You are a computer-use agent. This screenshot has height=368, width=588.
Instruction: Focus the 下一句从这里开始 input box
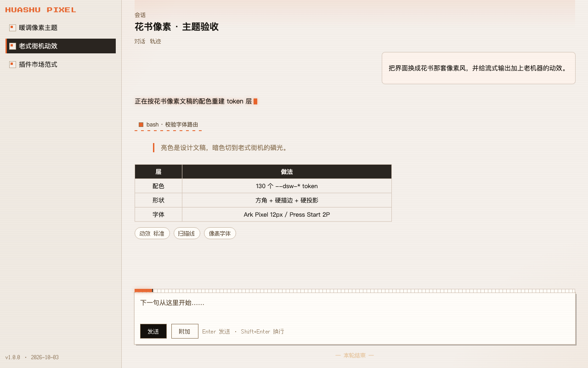[x=355, y=307]
